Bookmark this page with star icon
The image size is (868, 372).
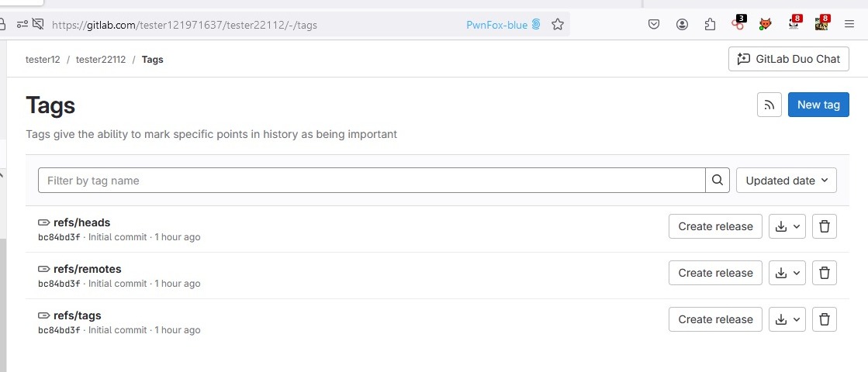[x=557, y=25]
